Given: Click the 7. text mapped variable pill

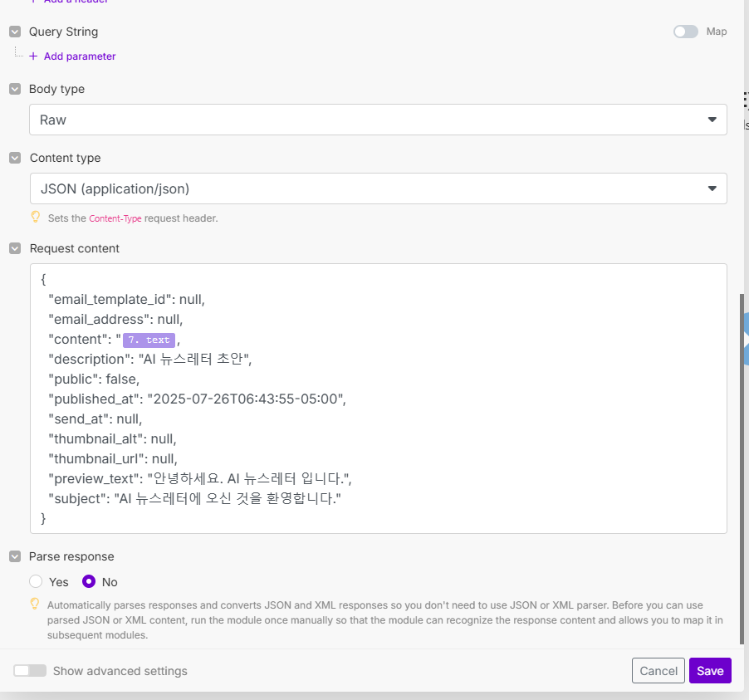Looking at the screenshot, I should pyautogui.click(x=149, y=340).
